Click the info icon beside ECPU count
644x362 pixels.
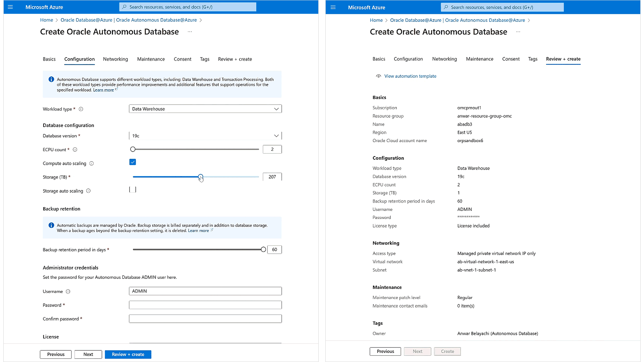pos(75,149)
